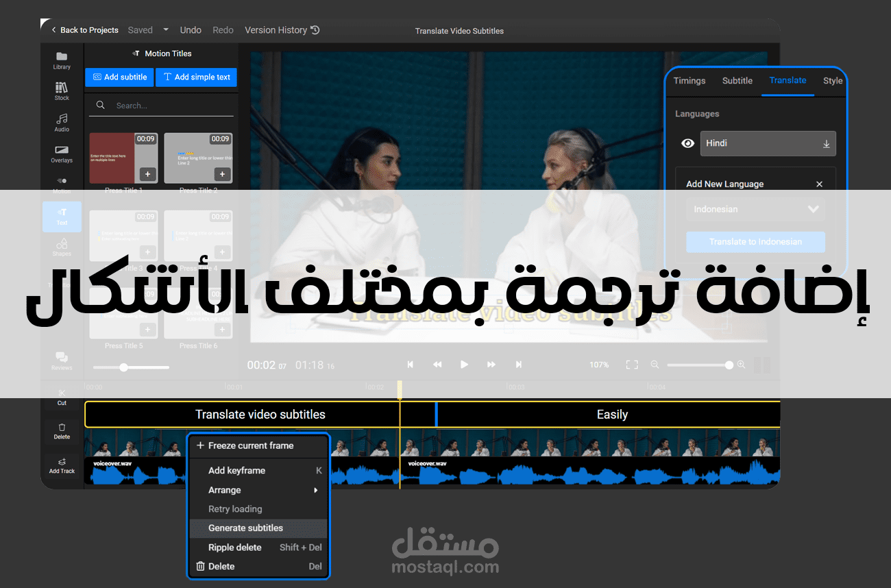Viewport: 891px width, 588px height.
Task: Jump to the start of video
Action: click(410, 365)
